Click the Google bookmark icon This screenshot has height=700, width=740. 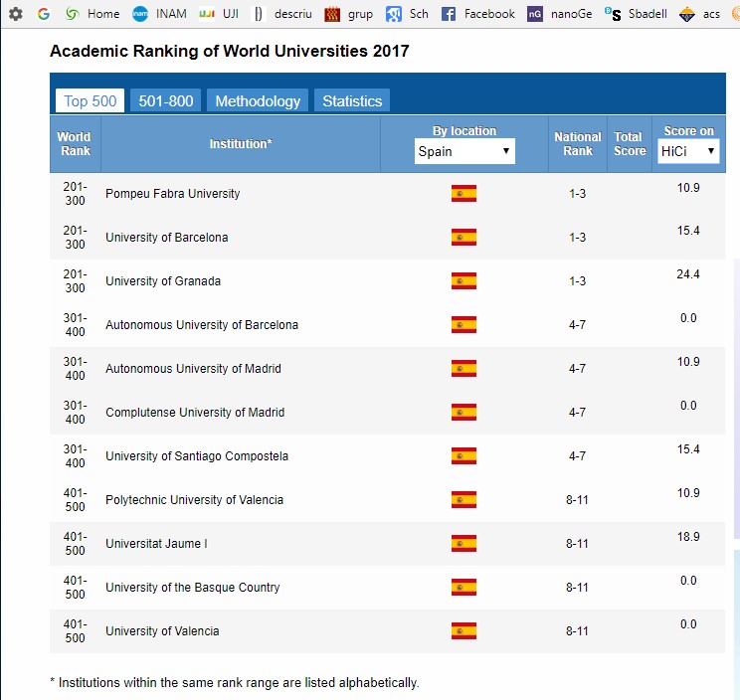point(44,14)
